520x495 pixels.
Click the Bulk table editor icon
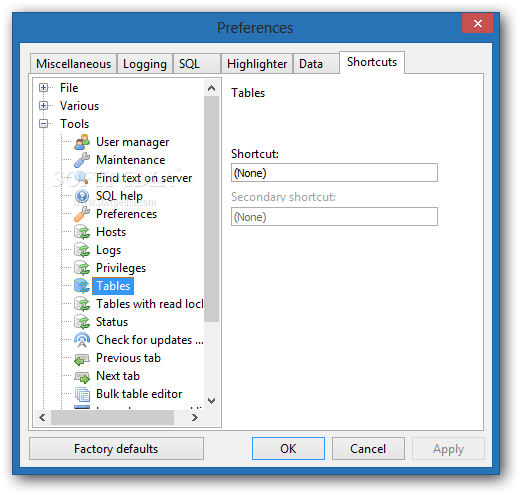82,394
